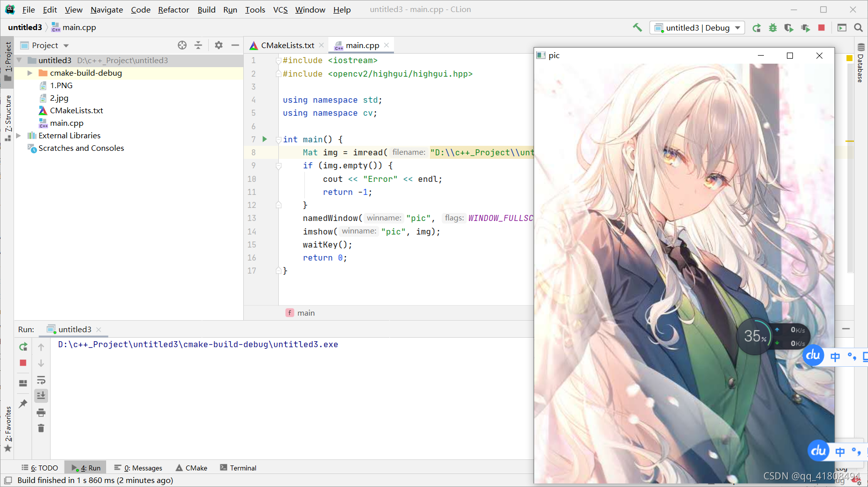Image resolution: width=868 pixels, height=487 pixels.
Task: Toggle the 4: Run tool window
Action: pos(86,467)
